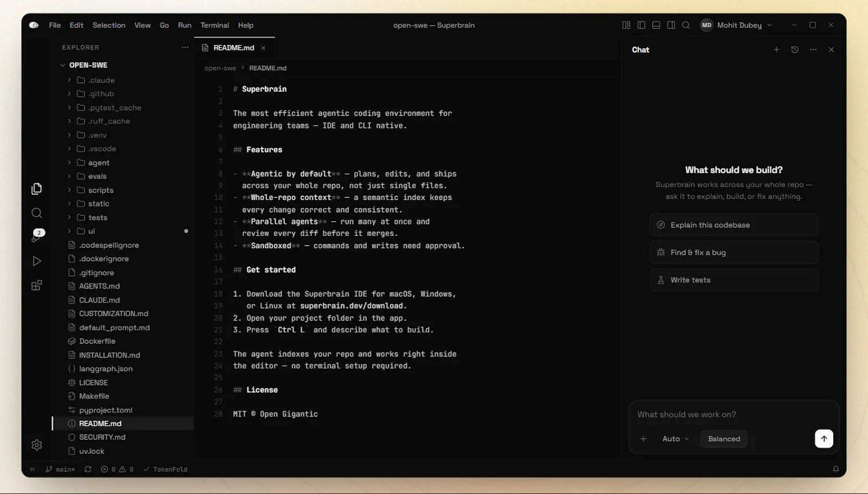
Task: Open the Auto model dropdown
Action: point(675,439)
